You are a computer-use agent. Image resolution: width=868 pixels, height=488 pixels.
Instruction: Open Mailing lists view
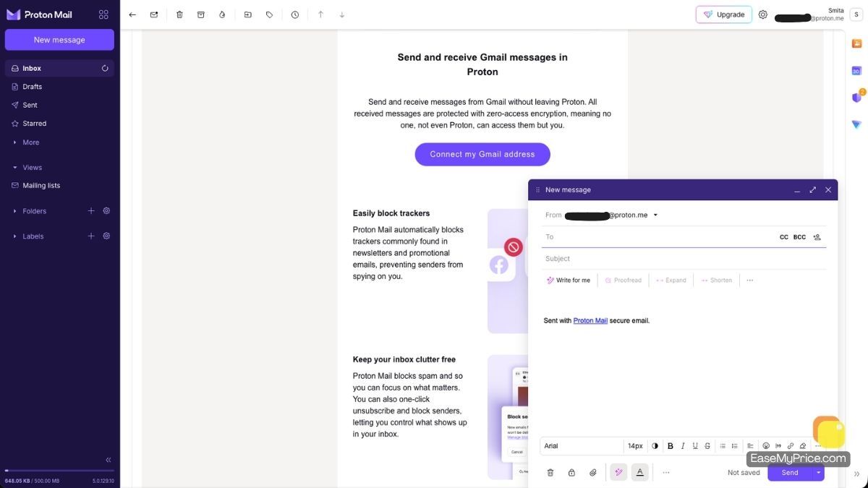(59, 186)
